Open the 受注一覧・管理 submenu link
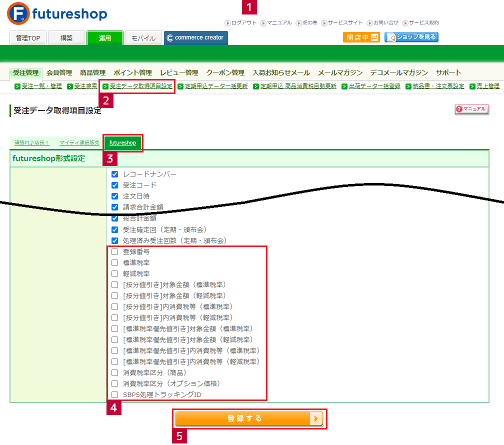 click(42, 86)
